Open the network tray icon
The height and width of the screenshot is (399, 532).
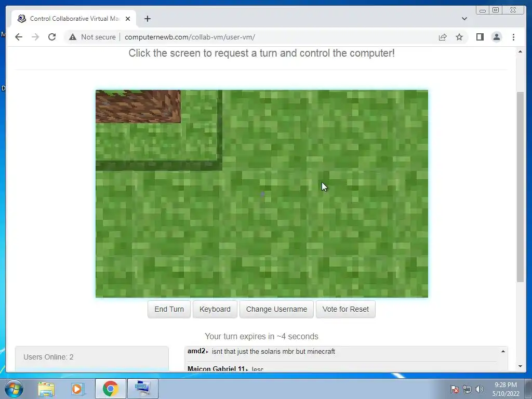pos(467,389)
